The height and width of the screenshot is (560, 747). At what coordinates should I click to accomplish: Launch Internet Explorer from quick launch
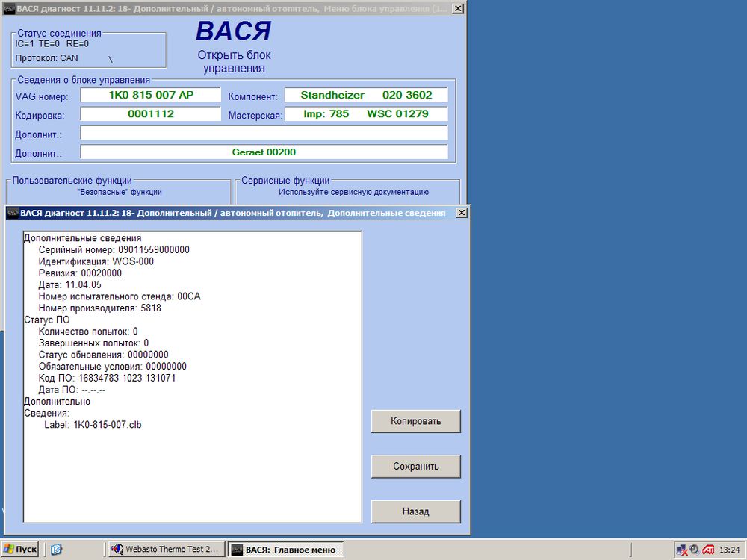pyautogui.click(x=56, y=550)
